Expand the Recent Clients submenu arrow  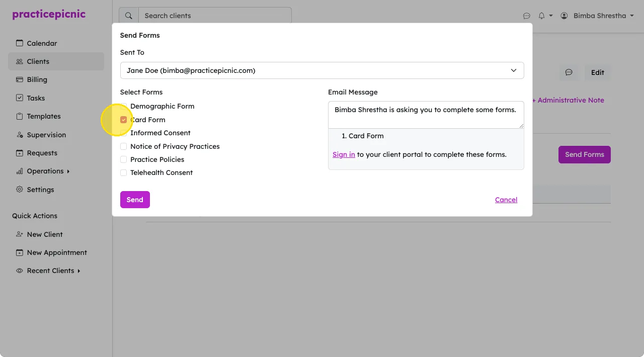point(78,271)
